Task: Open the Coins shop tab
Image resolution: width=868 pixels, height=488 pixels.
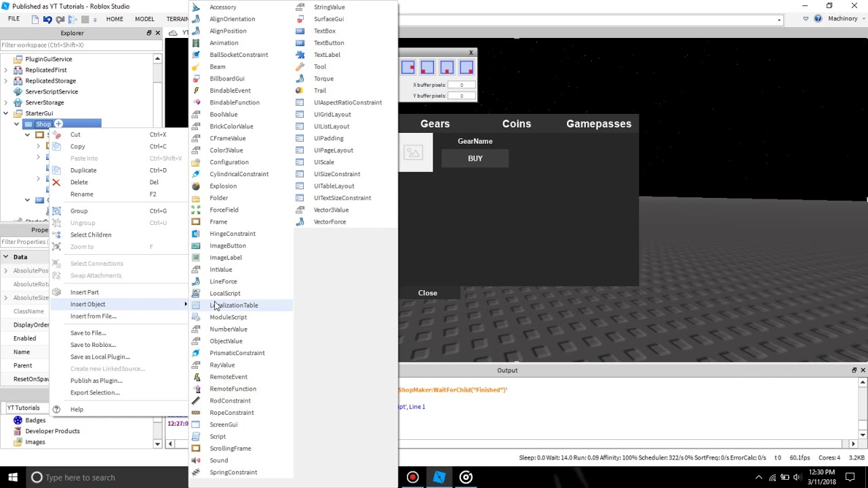Action: (517, 124)
